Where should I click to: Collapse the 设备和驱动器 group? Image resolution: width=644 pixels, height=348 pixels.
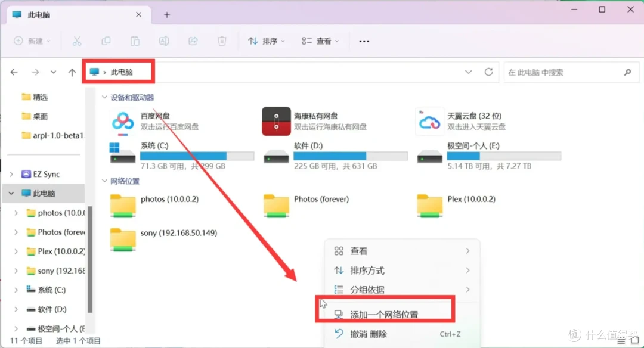104,97
